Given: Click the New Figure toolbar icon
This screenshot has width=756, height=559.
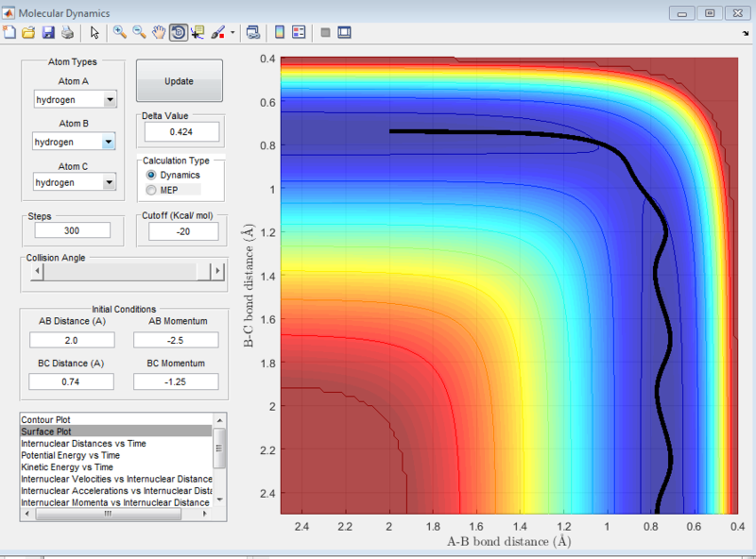Looking at the screenshot, I should pyautogui.click(x=10, y=32).
